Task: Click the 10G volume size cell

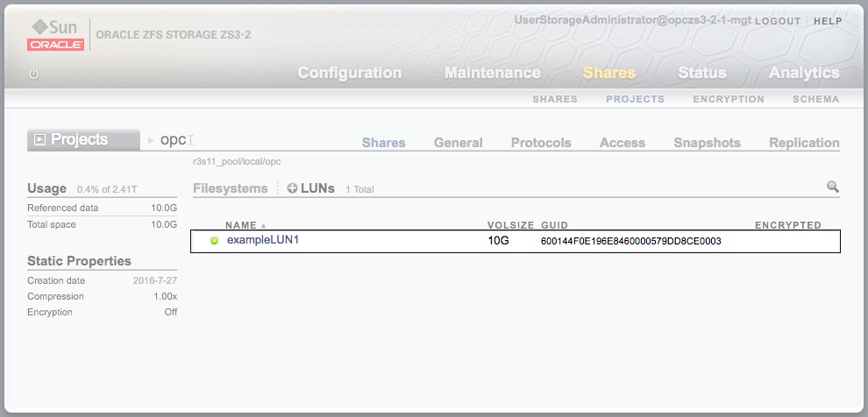Action: tap(498, 241)
